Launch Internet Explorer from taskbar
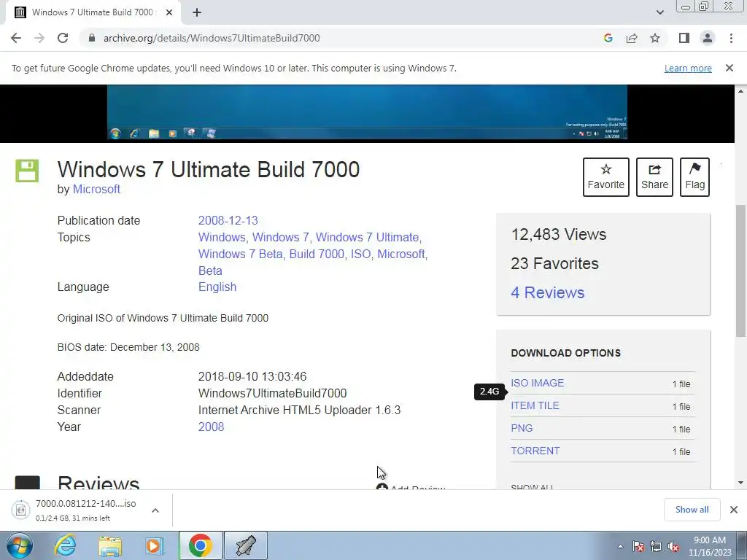This screenshot has height=560, width=747. pos(65,545)
